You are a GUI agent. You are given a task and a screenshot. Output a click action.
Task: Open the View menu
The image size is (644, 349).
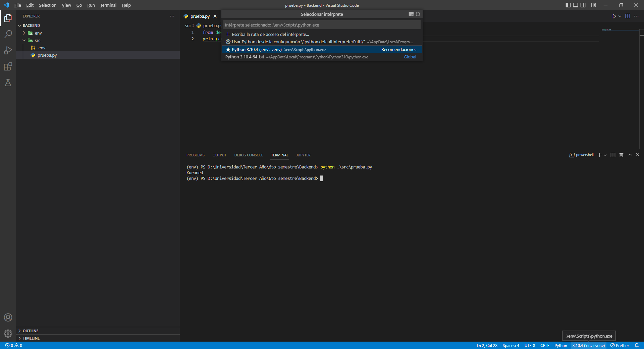[x=66, y=5]
